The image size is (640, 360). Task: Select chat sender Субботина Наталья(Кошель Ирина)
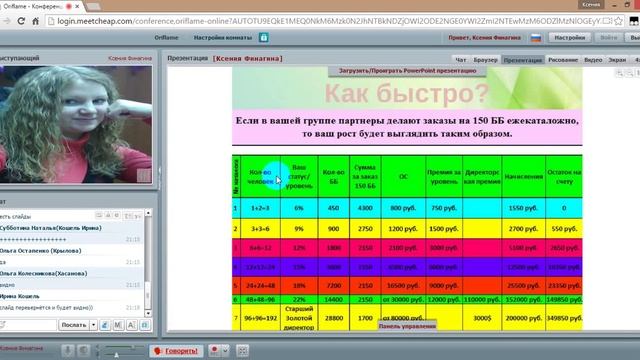tap(51, 228)
